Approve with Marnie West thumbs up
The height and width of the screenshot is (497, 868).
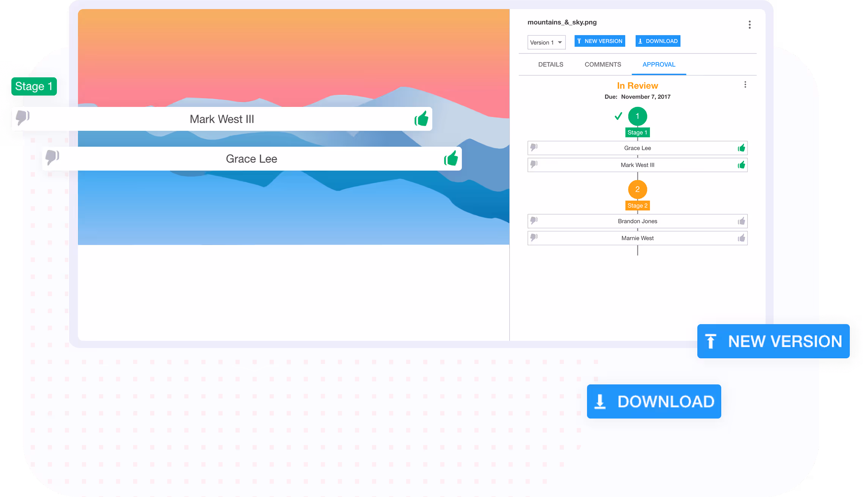pos(741,238)
